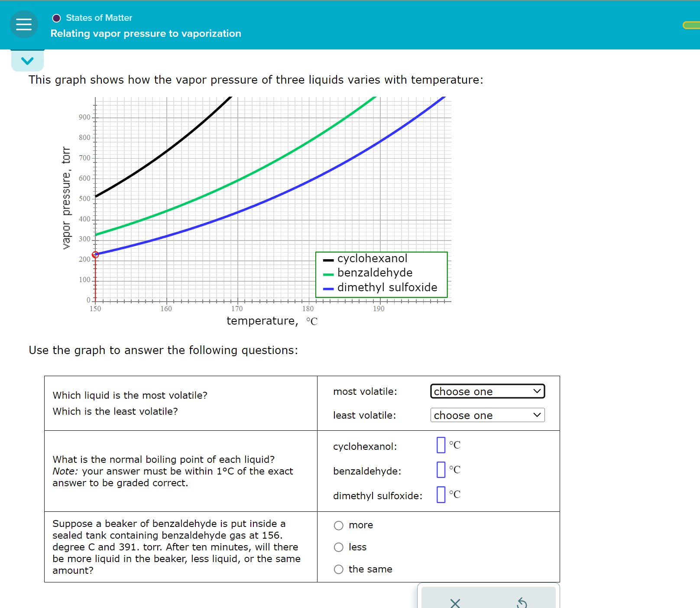Open the hamburger navigation menu
Image resolution: width=700 pixels, height=608 pixels.
coord(24,24)
